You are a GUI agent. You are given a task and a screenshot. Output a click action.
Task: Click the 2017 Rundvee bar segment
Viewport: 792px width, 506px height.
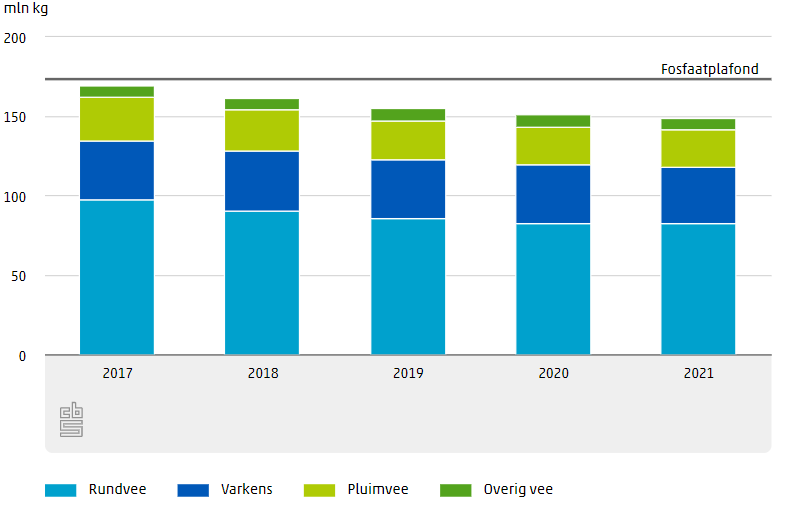[x=117, y=277]
